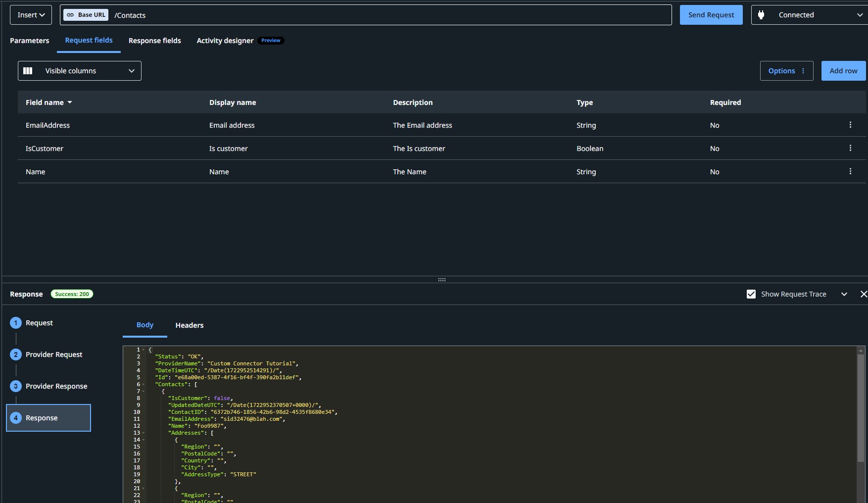Select the Provider Request trace step
Screen dimensions: 868x503
pos(47,354)
